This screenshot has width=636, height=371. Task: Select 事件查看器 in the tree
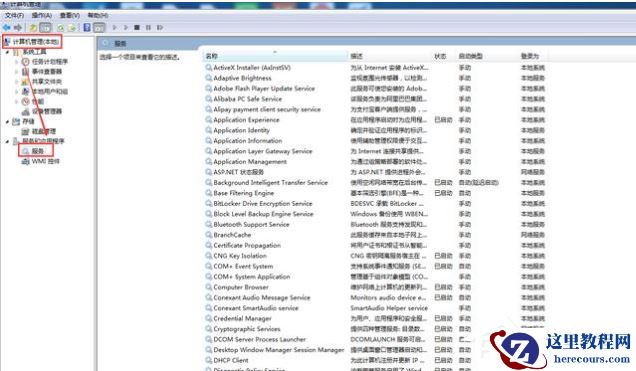point(47,71)
